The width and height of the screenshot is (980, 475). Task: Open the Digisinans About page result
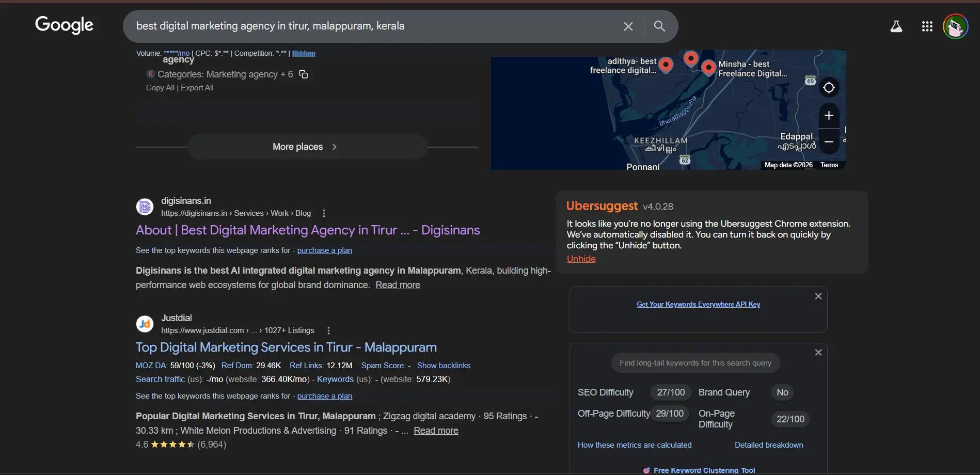point(307,230)
